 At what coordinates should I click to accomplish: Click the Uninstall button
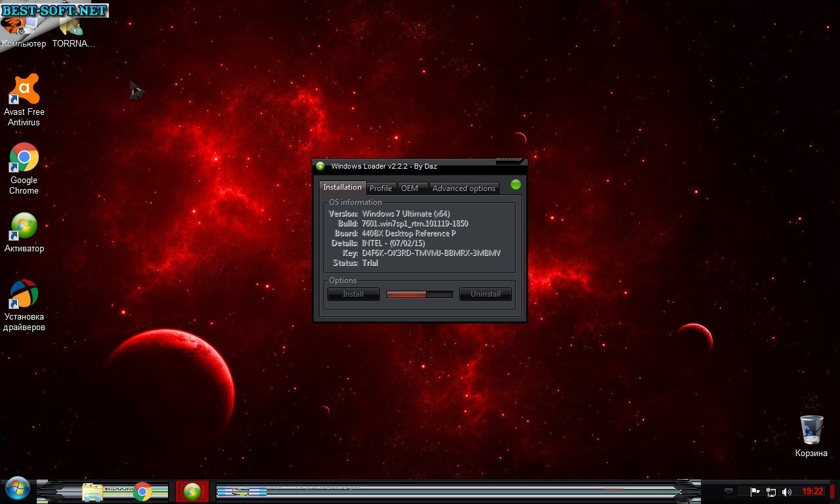[x=486, y=294]
